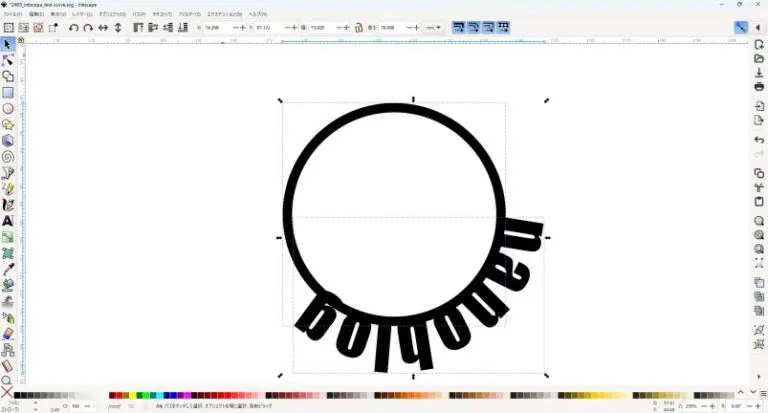Select the Rectangle tool
Viewport: 768px width, 413px height.
(8, 92)
